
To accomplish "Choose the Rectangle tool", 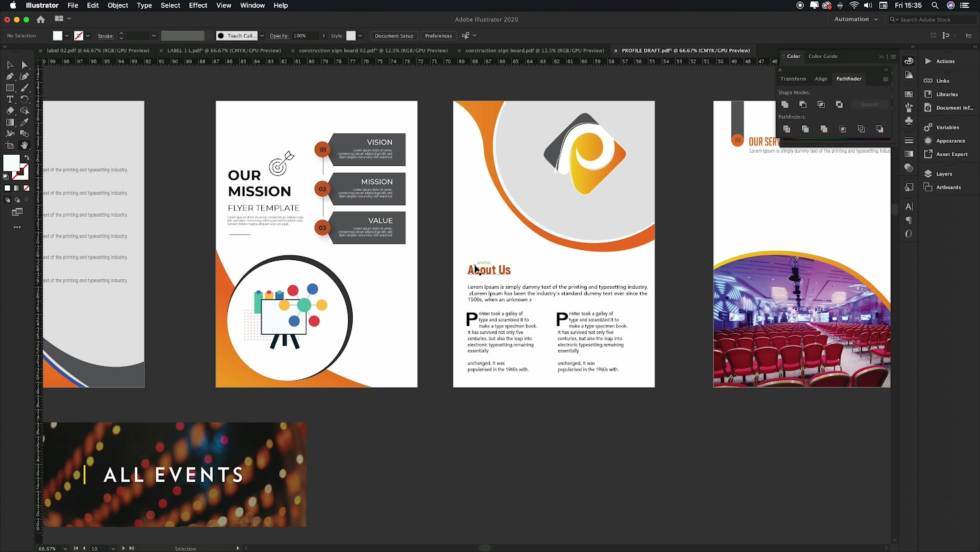I will tap(10, 87).
